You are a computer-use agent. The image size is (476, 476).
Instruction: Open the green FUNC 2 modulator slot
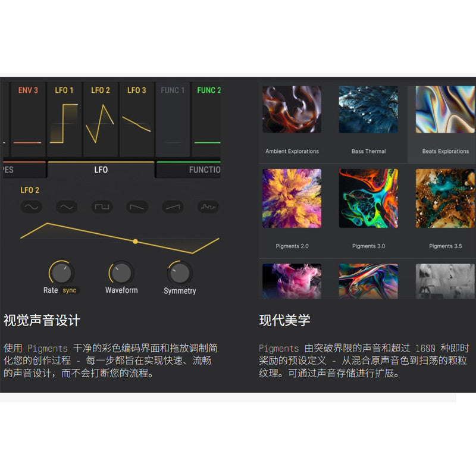coord(206,120)
